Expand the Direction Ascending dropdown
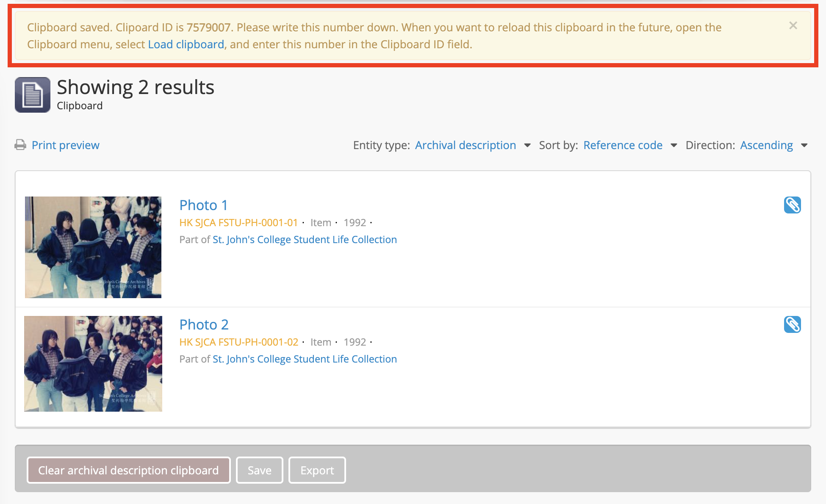Screen dimensions: 826x504 [x=766, y=145]
